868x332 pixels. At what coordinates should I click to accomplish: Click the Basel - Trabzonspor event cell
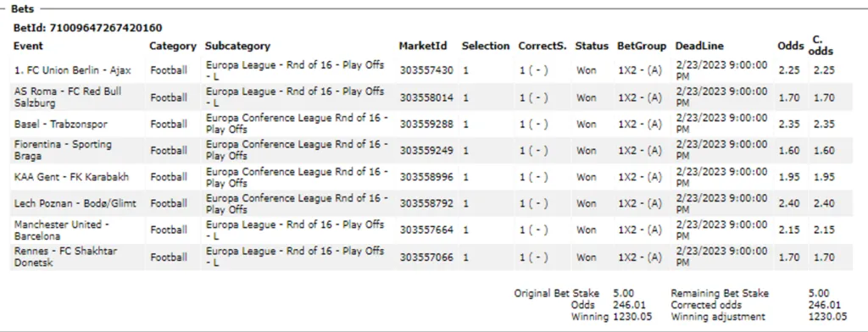[61, 125]
